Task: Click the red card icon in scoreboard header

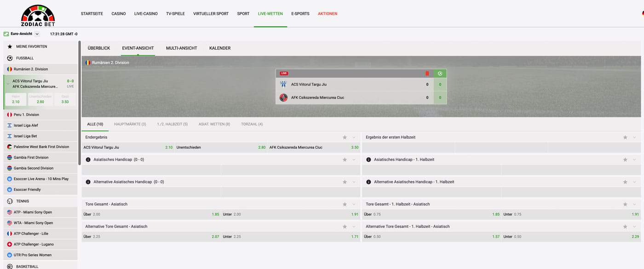Action: pos(427,73)
